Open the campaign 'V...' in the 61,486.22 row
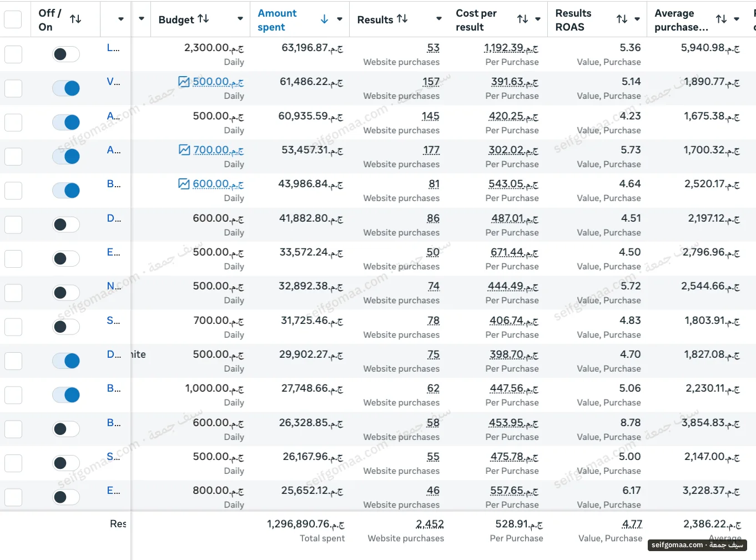This screenshot has width=756, height=560. click(113, 82)
